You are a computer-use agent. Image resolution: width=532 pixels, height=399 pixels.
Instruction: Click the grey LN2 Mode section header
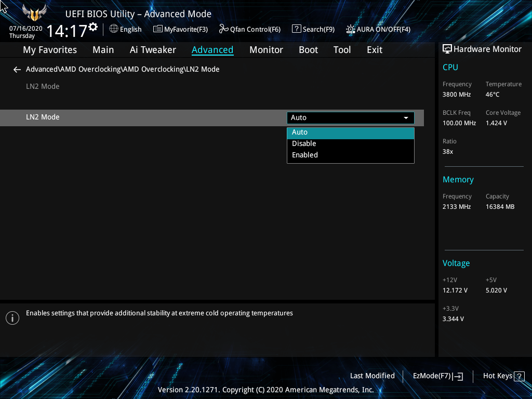(x=43, y=87)
